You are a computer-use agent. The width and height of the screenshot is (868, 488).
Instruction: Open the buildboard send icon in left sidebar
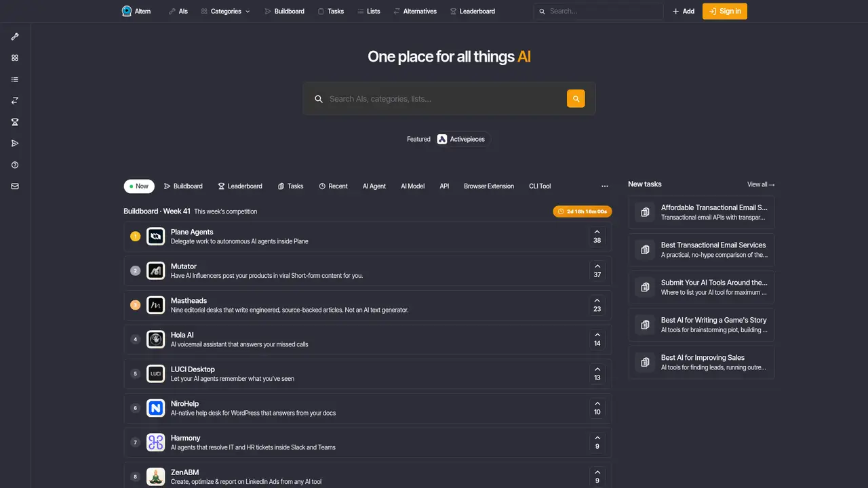point(15,143)
